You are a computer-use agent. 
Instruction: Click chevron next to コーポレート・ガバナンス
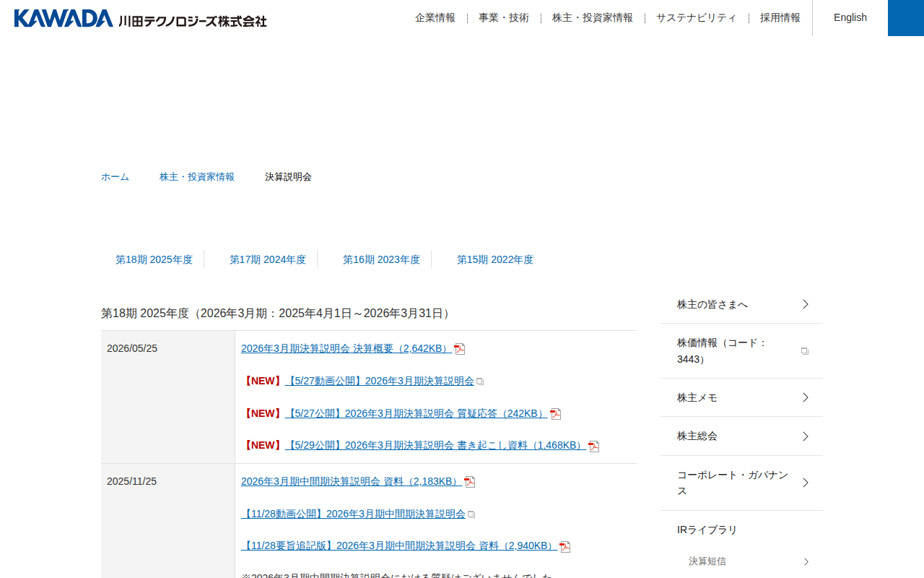tap(806, 483)
